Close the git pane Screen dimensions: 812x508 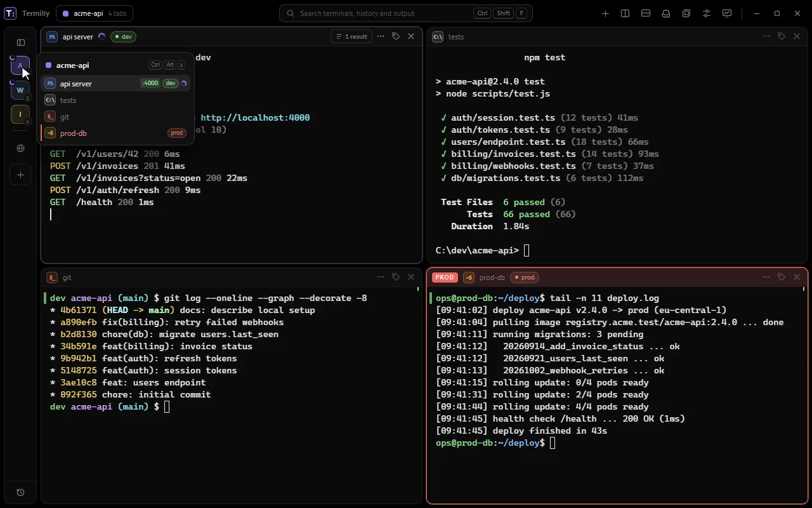point(411,277)
